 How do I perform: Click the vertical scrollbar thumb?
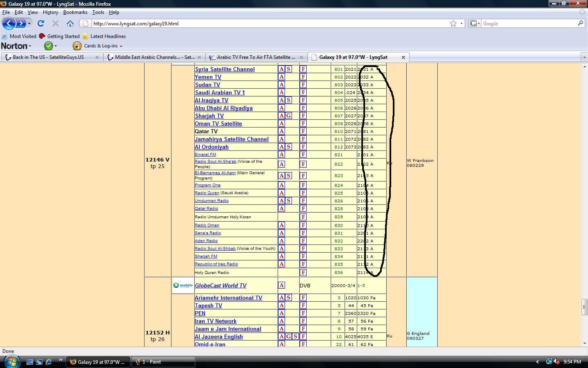point(584,307)
